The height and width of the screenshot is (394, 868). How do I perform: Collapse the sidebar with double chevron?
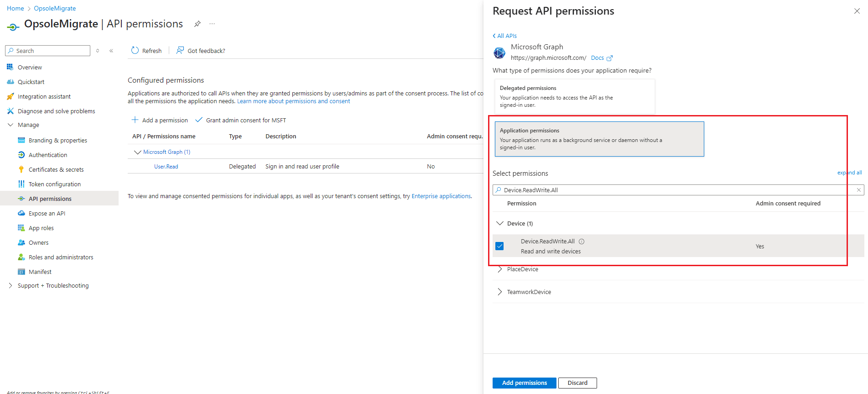(111, 51)
